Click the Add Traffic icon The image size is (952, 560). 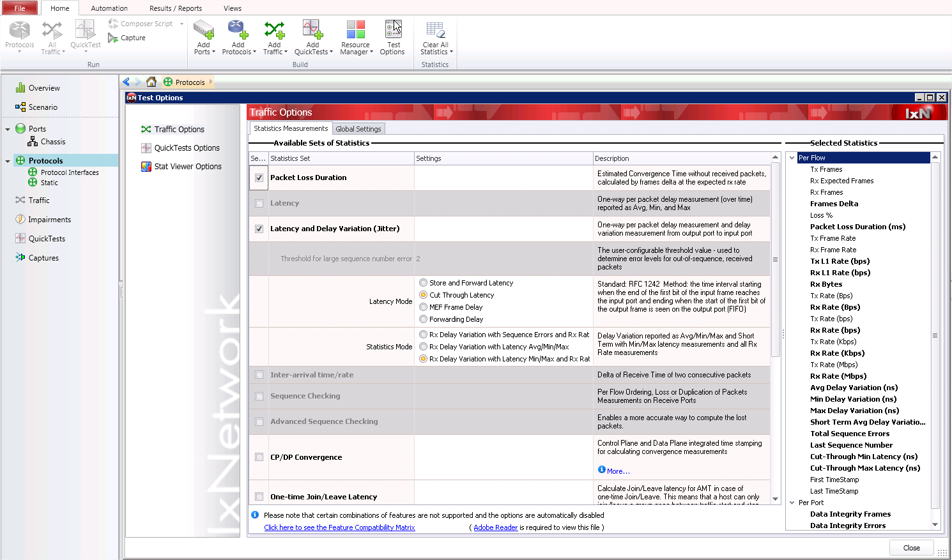[x=275, y=29]
